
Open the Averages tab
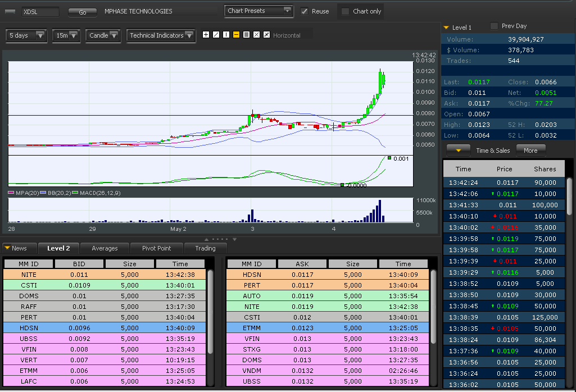point(105,248)
